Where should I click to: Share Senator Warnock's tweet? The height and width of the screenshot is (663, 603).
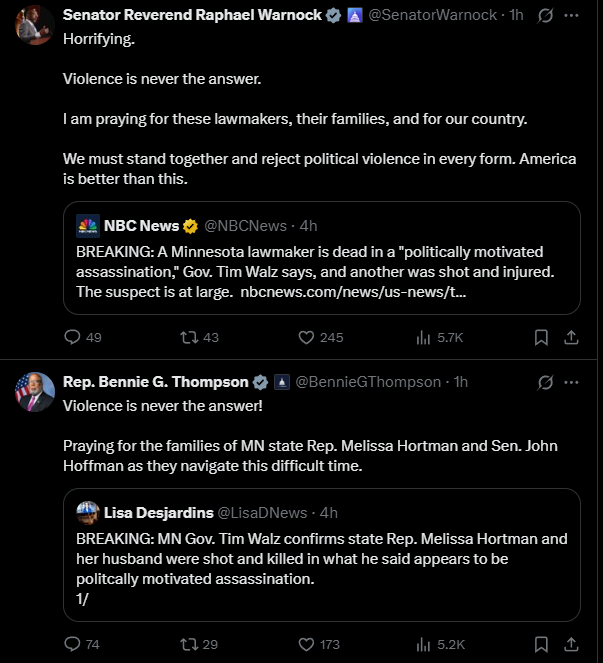click(571, 337)
